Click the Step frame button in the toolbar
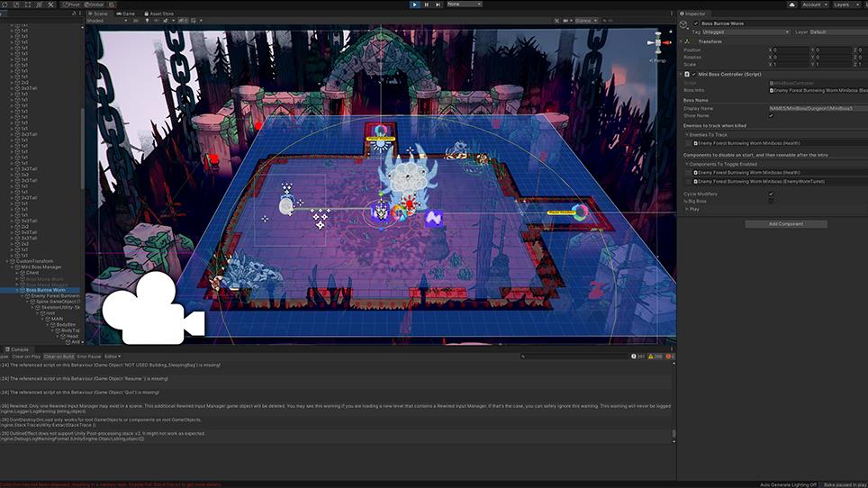 click(x=438, y=5)
